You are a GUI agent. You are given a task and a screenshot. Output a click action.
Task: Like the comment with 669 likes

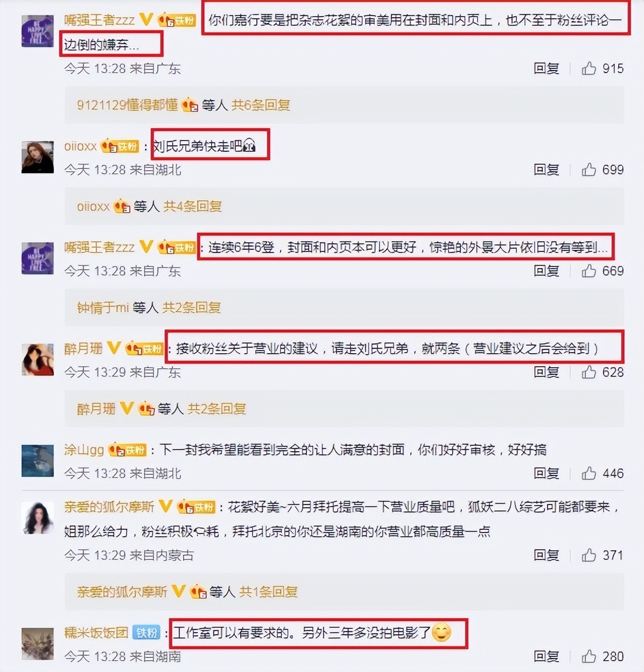[x=589, y=271]
